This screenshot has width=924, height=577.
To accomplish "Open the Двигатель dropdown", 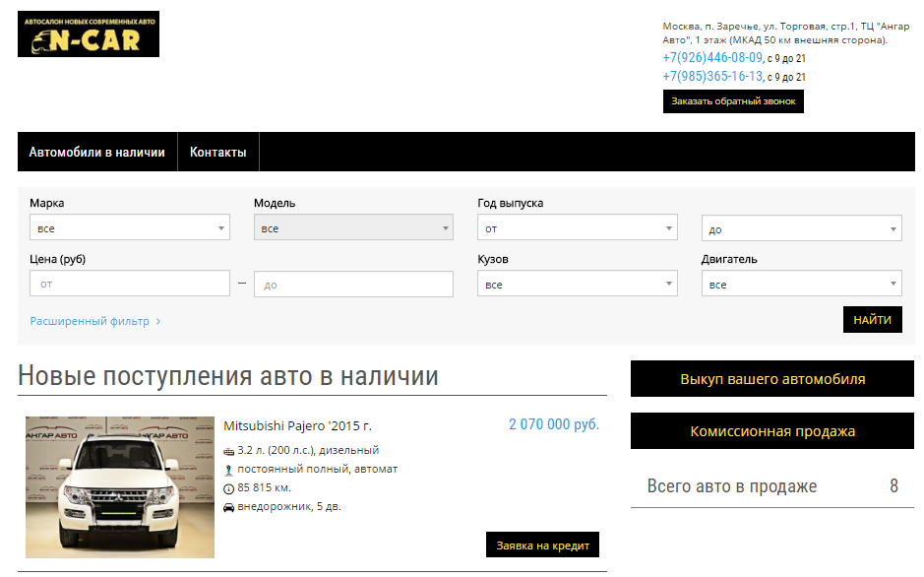I will click(801, 285).
